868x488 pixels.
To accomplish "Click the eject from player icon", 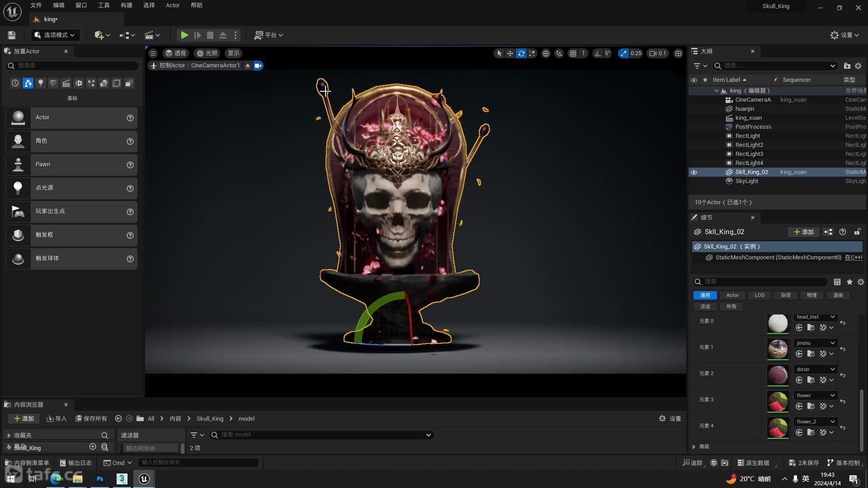I will 223,35.
